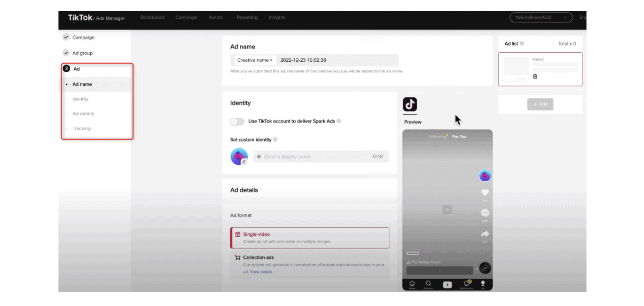Viewport: 644px width, 306px height.
Task: Click the Discover search icon in preview
Action: point(428,284)
